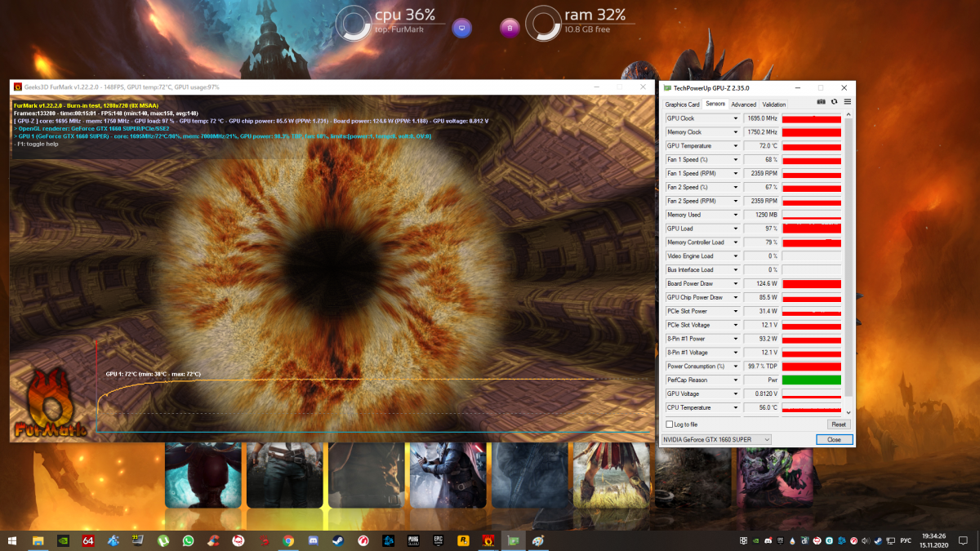The width and height of the screenshot is (980, 551).
Task: Open Steam from the taskbar
Action: pyautogui.click(x=337, y=540)
